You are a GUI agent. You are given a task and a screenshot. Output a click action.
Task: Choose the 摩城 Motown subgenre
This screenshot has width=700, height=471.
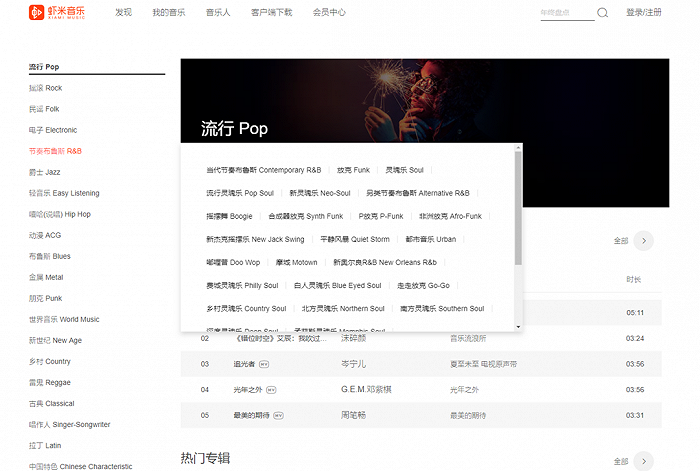pos(296,263)
